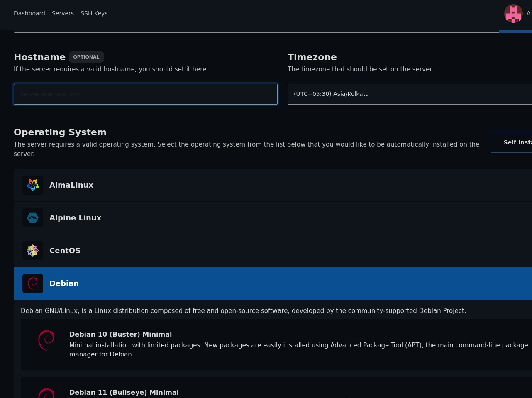Click the Self Install button
The width and height of the screenshot is (532, 398).
click(x=511, y=142)
